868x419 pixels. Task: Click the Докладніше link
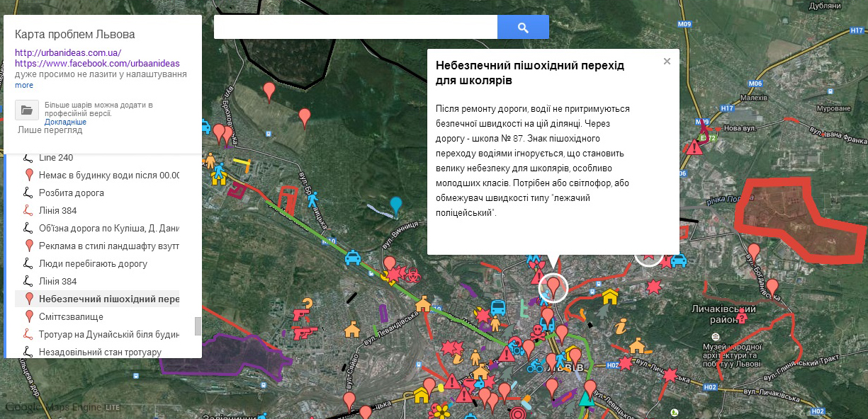[x=65, y=122]
